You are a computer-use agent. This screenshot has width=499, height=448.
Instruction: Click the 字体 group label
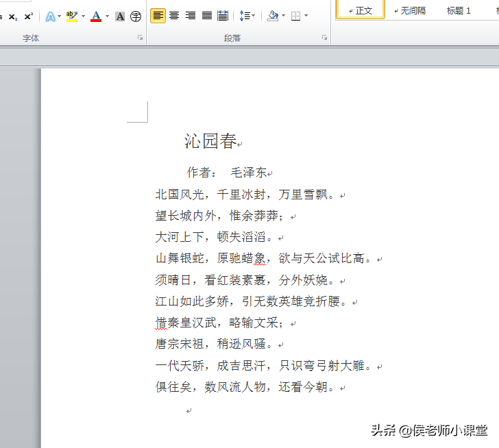(x=31, y=38)
